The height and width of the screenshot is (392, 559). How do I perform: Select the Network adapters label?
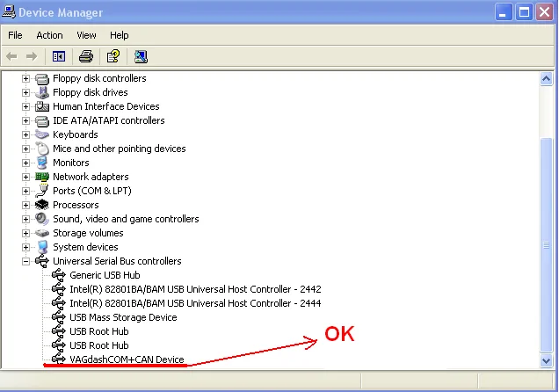click(91, 177)
